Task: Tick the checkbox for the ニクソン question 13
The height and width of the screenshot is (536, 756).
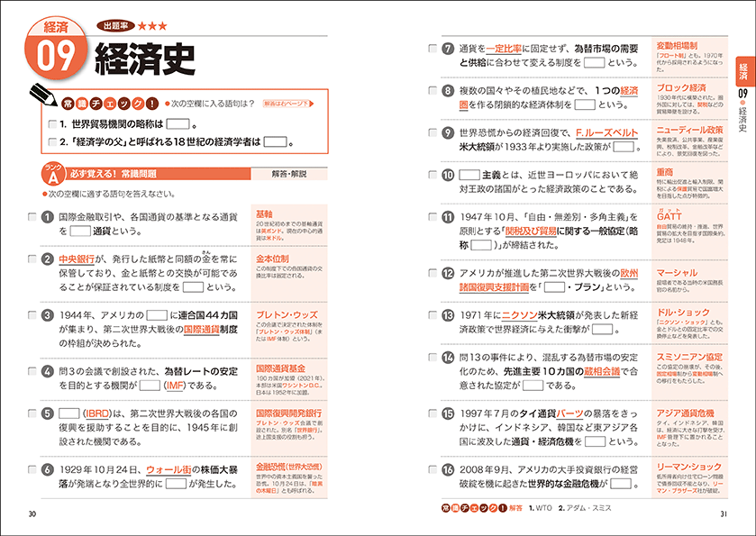Action: (x=433, y=315)
